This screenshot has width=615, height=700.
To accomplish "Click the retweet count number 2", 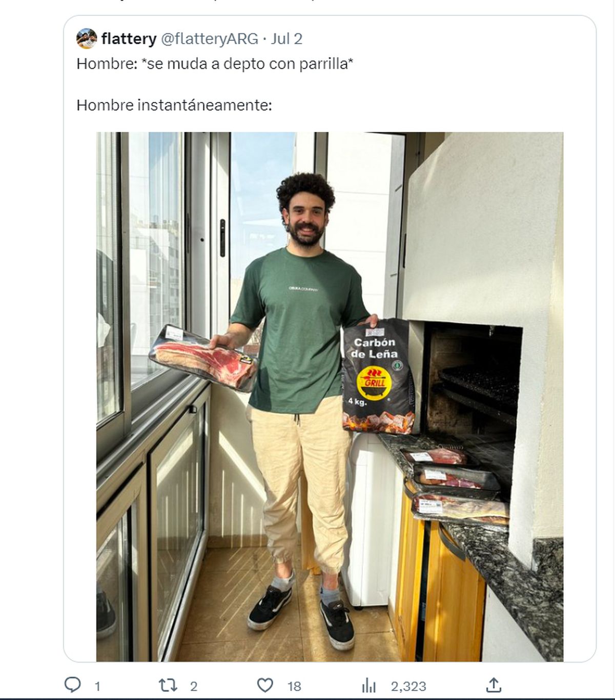I will pos(194,686).
